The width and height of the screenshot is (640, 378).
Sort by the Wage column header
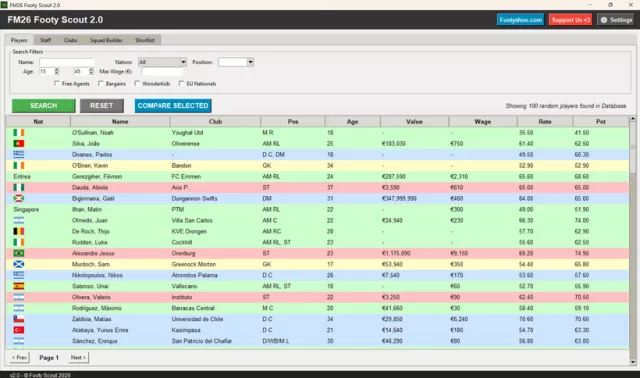pyautogui.click(x=483, y=122)
